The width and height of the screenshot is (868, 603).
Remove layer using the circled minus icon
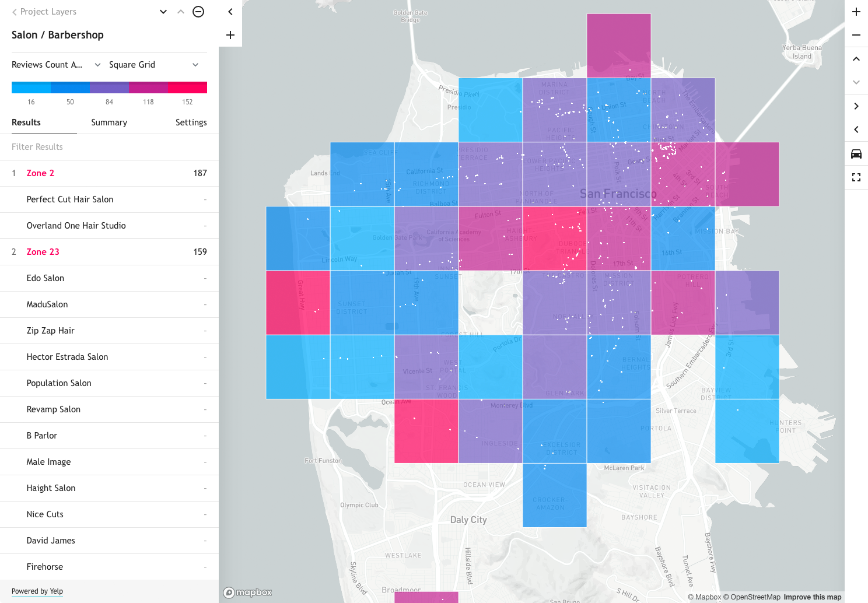(198, 12)
